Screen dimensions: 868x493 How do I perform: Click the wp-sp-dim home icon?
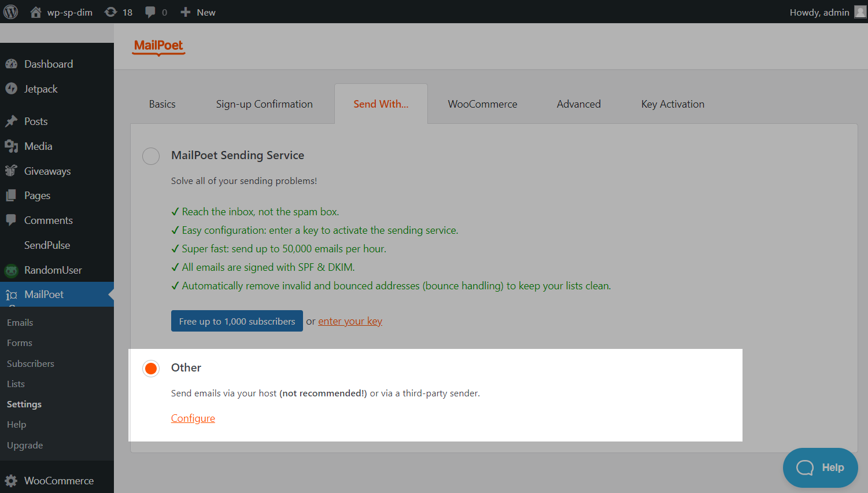pos(36,12)
